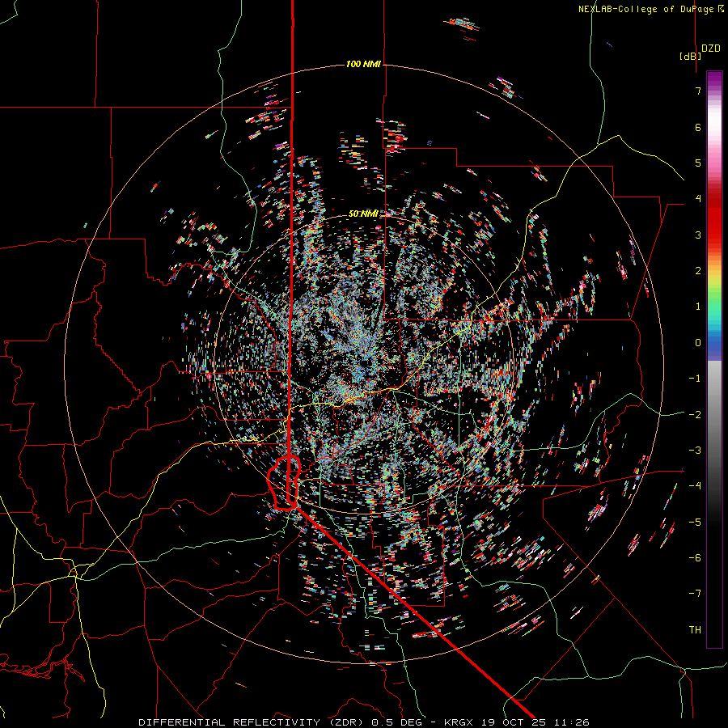728x728 pixels.
Task: Click the TH label on color scale
Action: coord(695,630)
